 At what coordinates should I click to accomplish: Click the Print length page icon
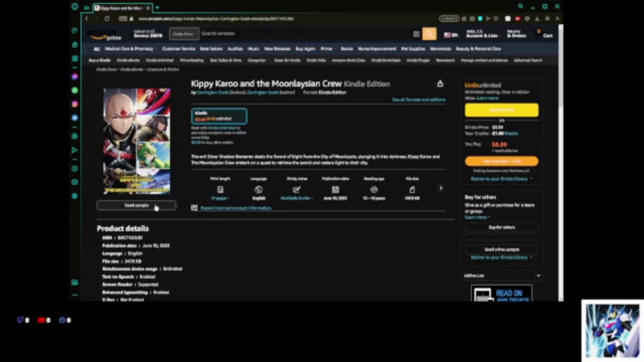tap(220, 190)
